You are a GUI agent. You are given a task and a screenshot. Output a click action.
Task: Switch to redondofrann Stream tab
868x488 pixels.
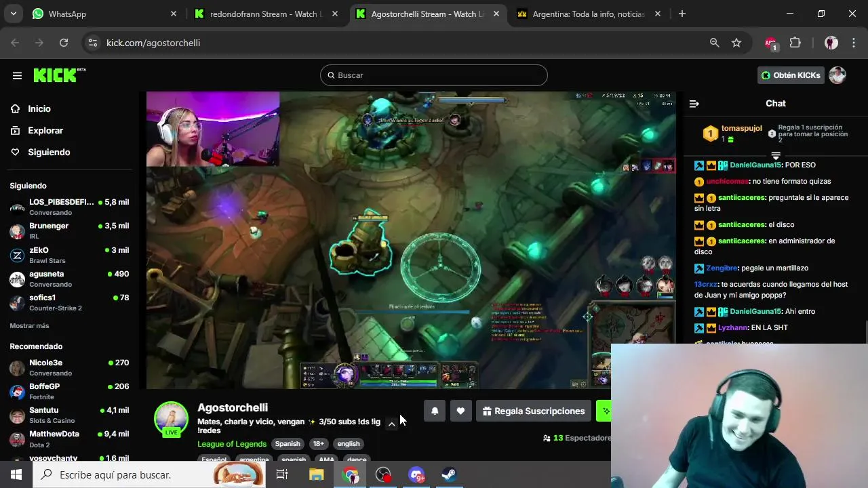266,14
